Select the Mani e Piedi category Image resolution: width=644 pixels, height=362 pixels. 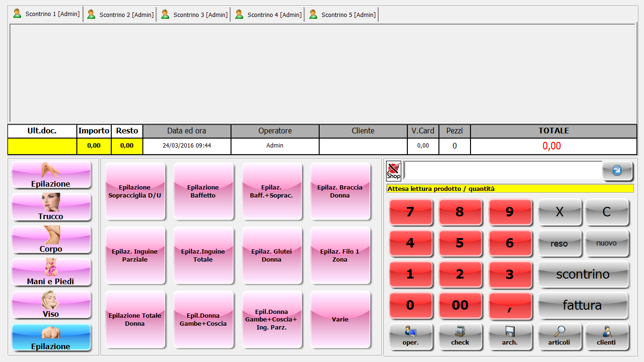click(x=51, y=272)
